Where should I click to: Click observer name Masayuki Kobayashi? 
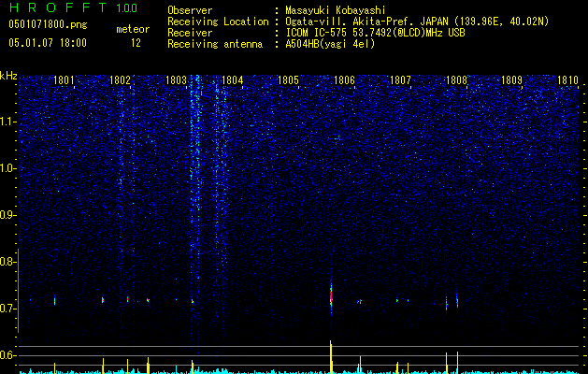click(336, 10)
